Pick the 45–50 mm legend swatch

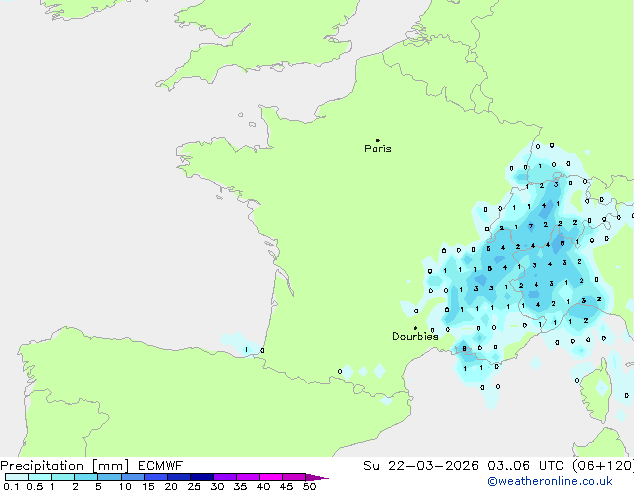coord(294,477)
